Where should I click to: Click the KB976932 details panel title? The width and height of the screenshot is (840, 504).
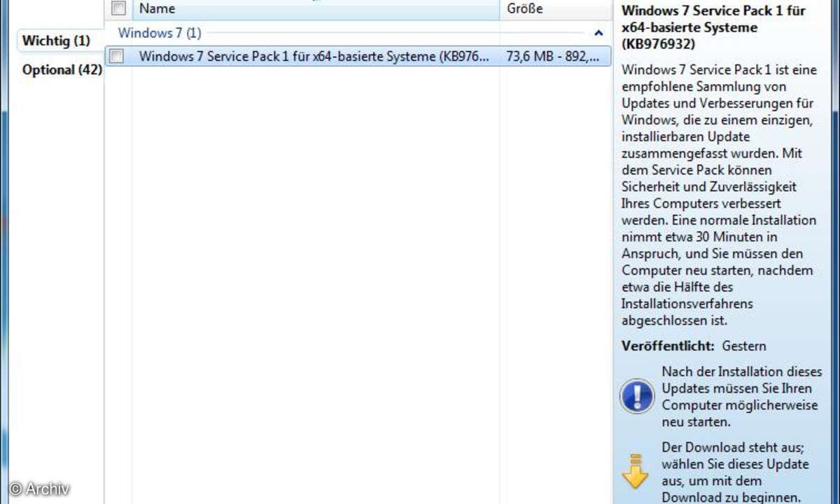713,27
